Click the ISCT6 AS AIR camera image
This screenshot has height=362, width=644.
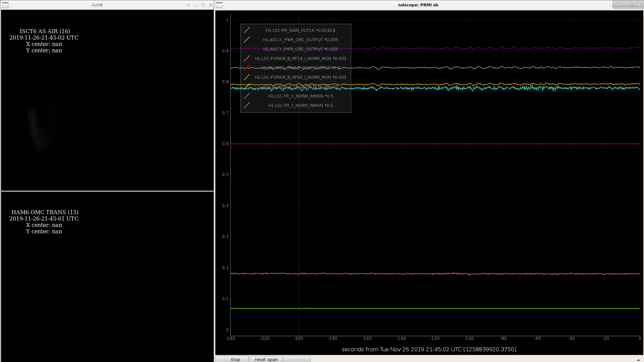click(x=107, y=100)
